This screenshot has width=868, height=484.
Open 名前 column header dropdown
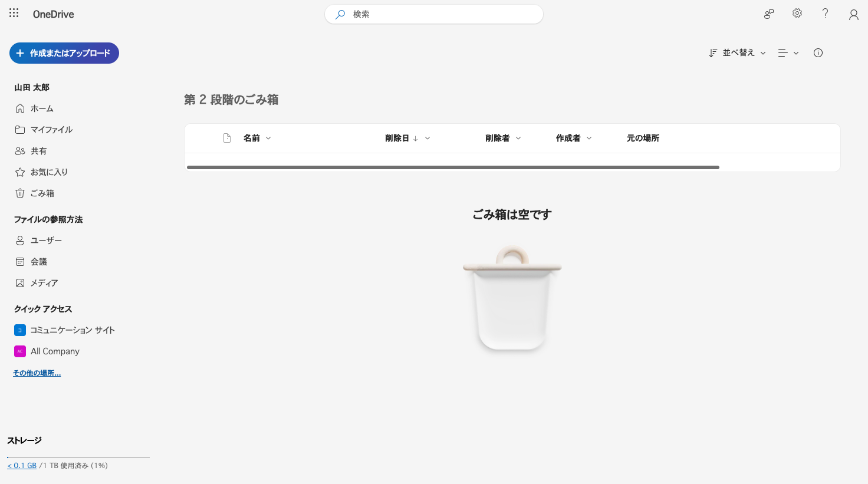[257, 138]
